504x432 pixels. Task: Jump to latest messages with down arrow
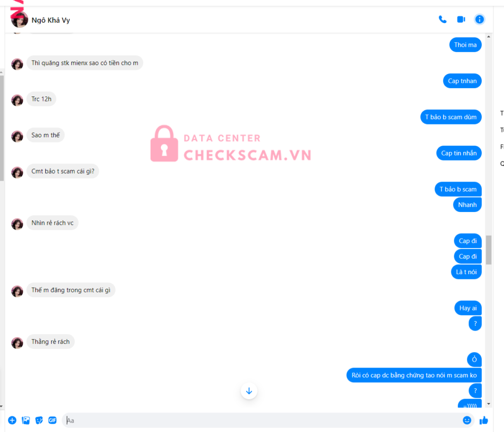point(249,391)
